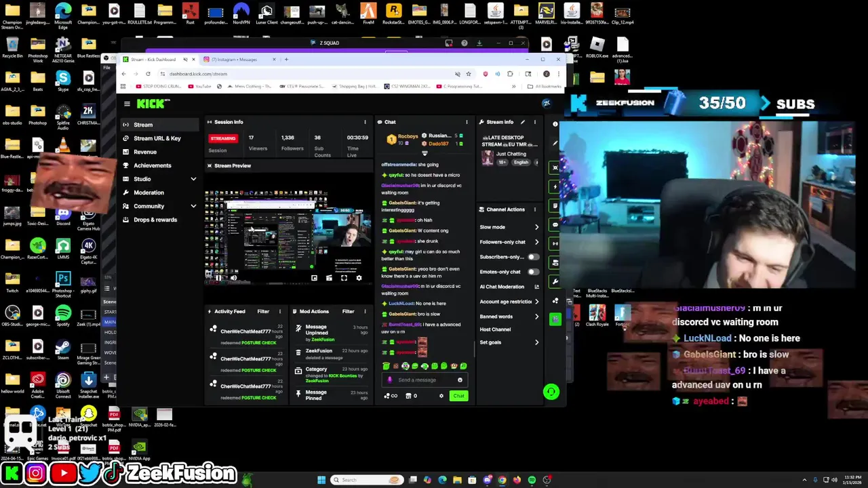Image resolution: width=868 pixels, height=488 pixels.
Task: Focus the Send a message chat input
Action: coord(425,380)
